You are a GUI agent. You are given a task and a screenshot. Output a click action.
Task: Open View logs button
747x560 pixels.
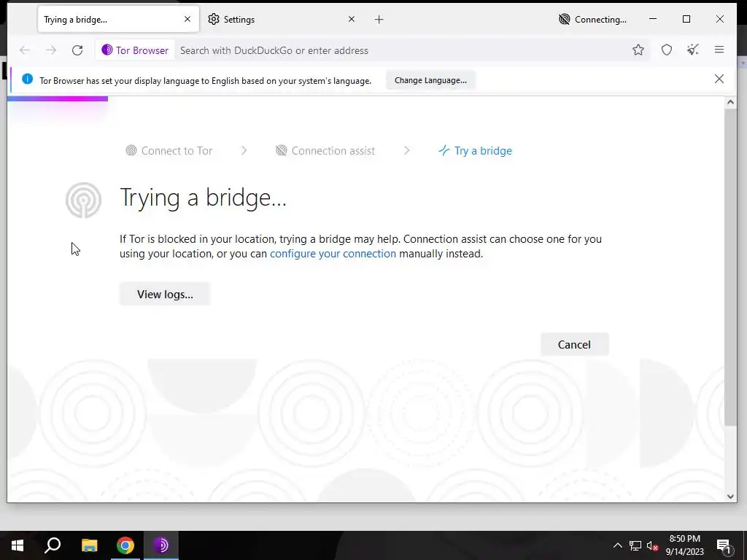[x=165, y=295]
